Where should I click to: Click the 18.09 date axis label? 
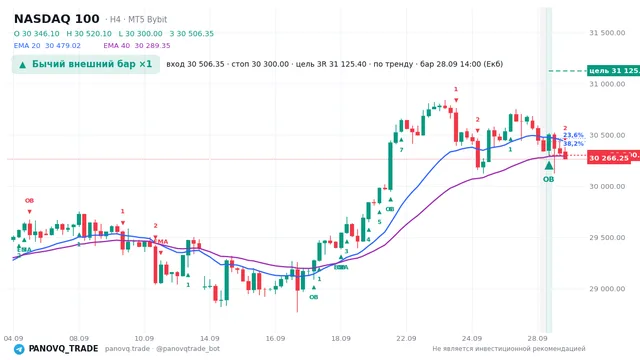[341, 338]
